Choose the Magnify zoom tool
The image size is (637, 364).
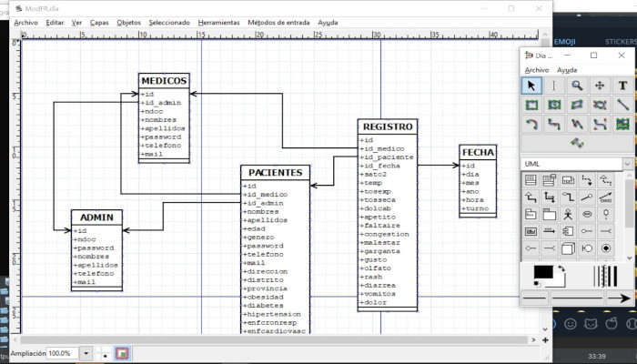click(577, 85)
